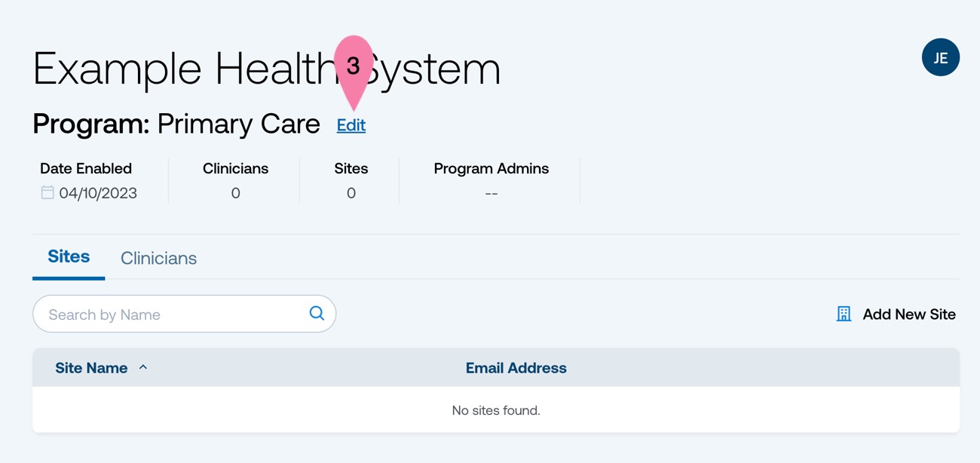Click the Sites count stat
This screenshot has width=980, height=463.
click(x=351, y=193)
